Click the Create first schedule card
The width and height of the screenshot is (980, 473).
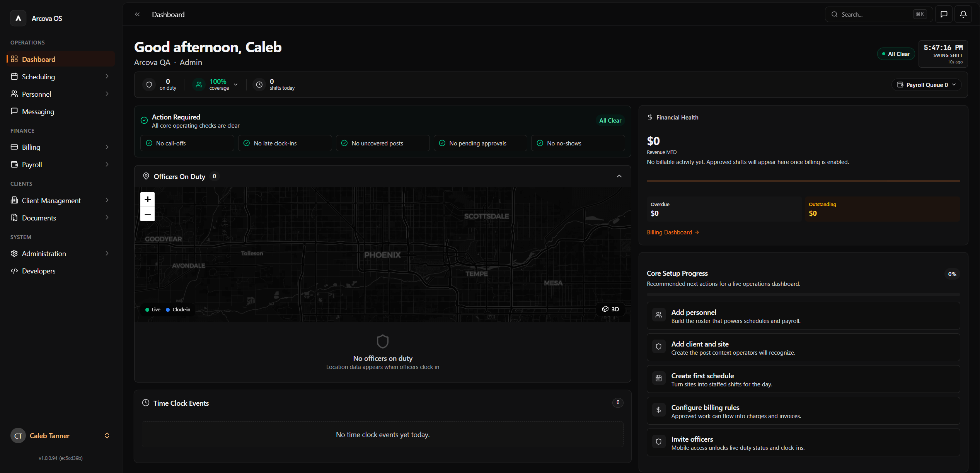[x=803, y=379]
